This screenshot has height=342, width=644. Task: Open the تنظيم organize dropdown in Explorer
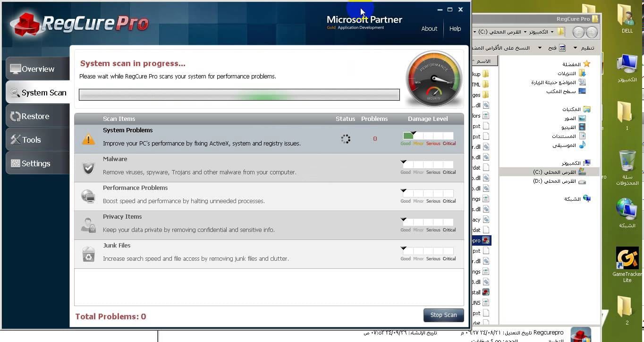(584, 48)
